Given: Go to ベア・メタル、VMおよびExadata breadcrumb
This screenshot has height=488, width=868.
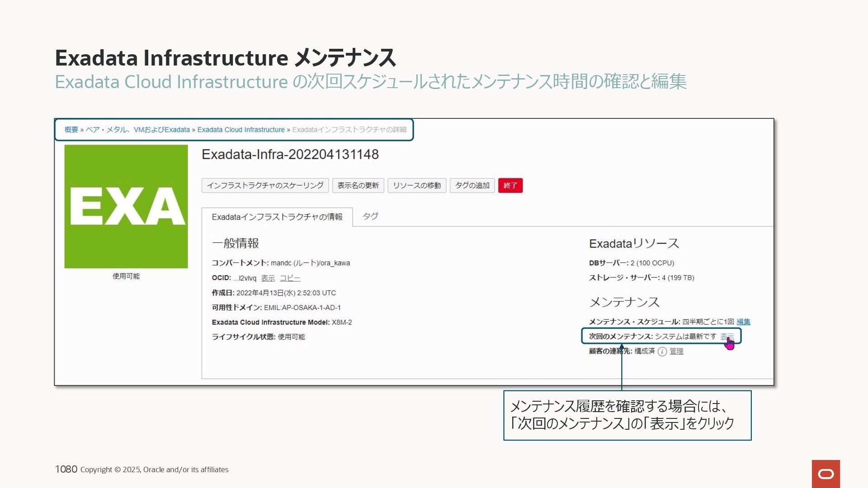Looking at the screenshot, I should [137, 130].
